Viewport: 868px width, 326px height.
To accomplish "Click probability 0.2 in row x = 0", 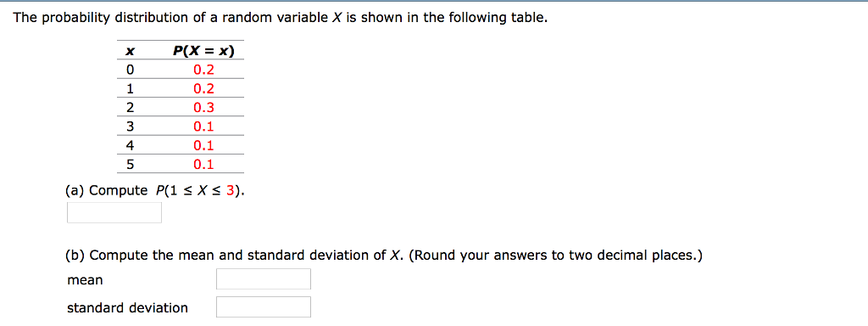I will click(203, 70).
